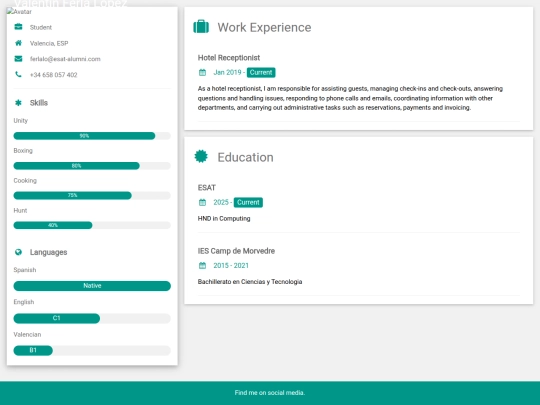Click the suitcase icon beside Work Experience

tap(201, 27)
